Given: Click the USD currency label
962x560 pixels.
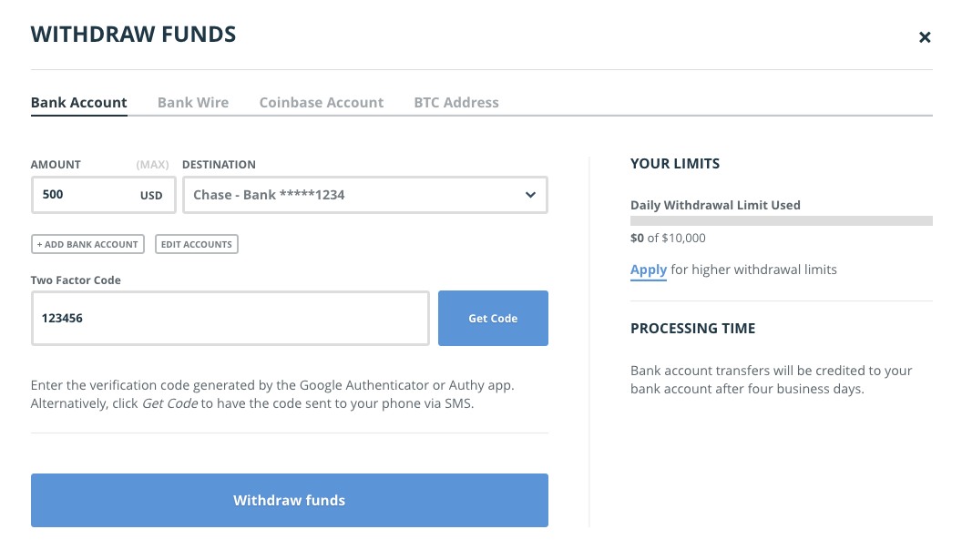Looking at the screenshot, I should coord(151,196).
